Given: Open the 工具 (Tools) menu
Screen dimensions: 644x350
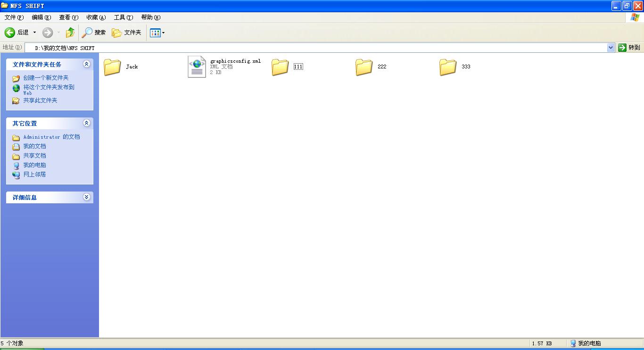Looking at the screenshot, I should [x=123, y=17].
